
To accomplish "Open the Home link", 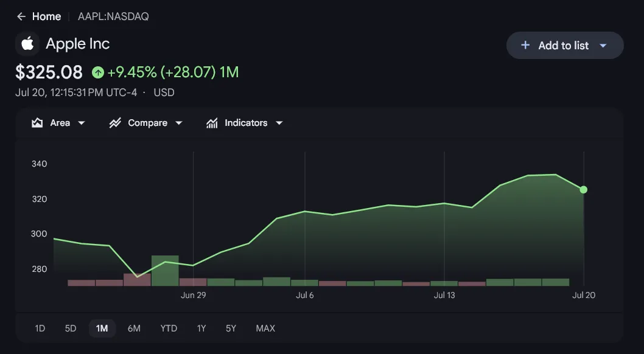I will 46,16.
